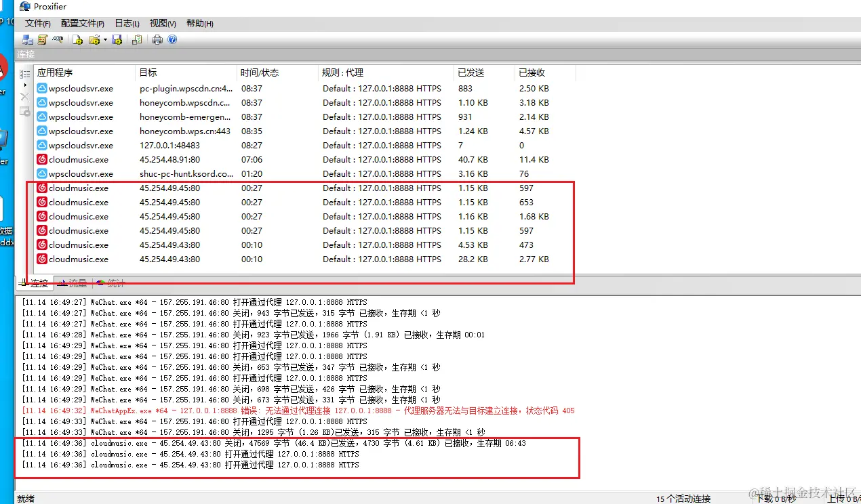
Task: Select WeChat.exe log line with 生存期 00:01
Action: 253,335
